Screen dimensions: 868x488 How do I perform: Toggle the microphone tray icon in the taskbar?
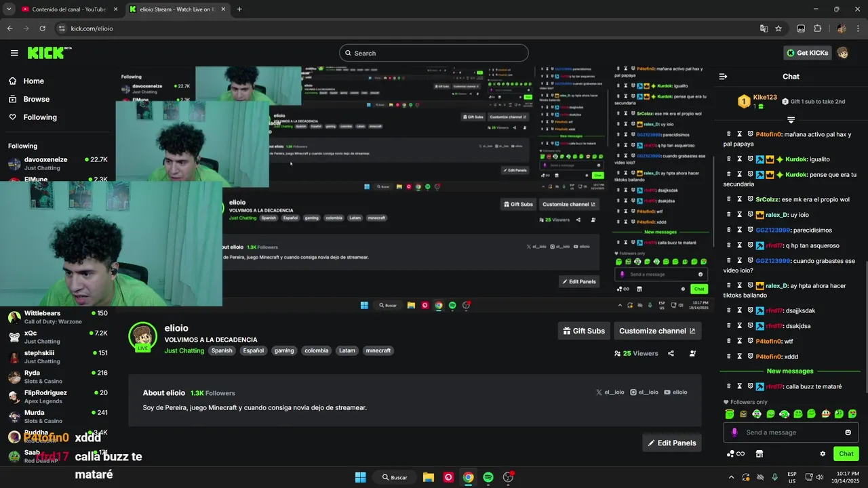click(774, 477)
